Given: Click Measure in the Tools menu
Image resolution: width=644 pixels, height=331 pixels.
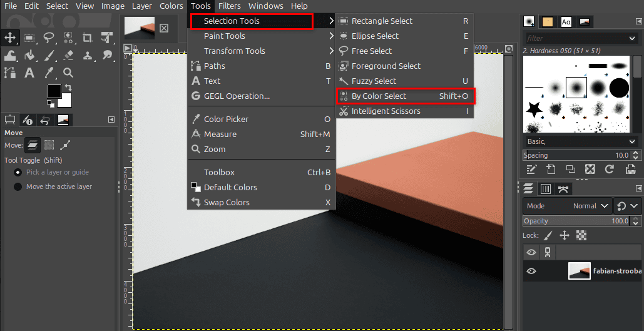Looking at the screenshot, I should [262, 135].
